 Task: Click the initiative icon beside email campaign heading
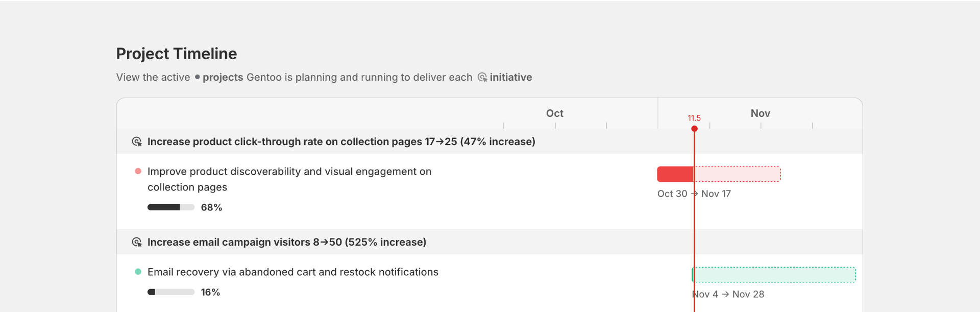click(137, 242)
